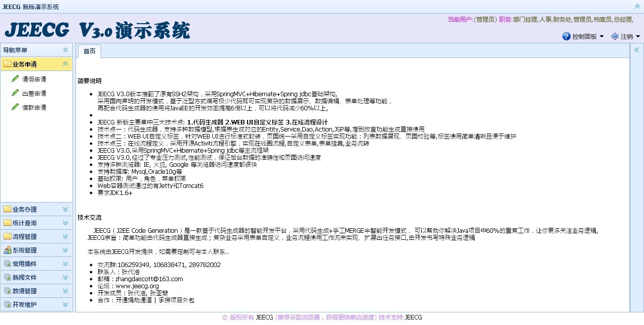Screen dimensions: 644x325
Task: Click the icon beside 开发维护
Action: point(7,304)
